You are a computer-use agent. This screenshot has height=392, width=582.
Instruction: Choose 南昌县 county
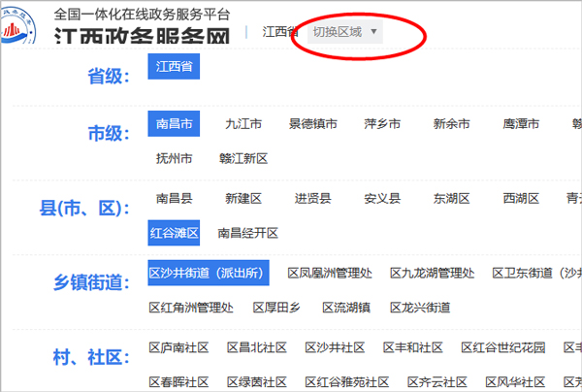tap(175, 199)
